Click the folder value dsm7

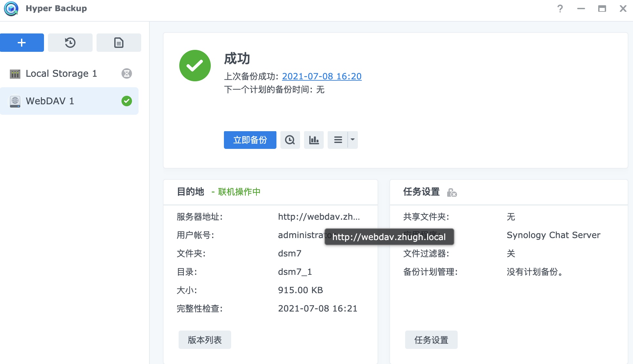[x=290, y=253]
